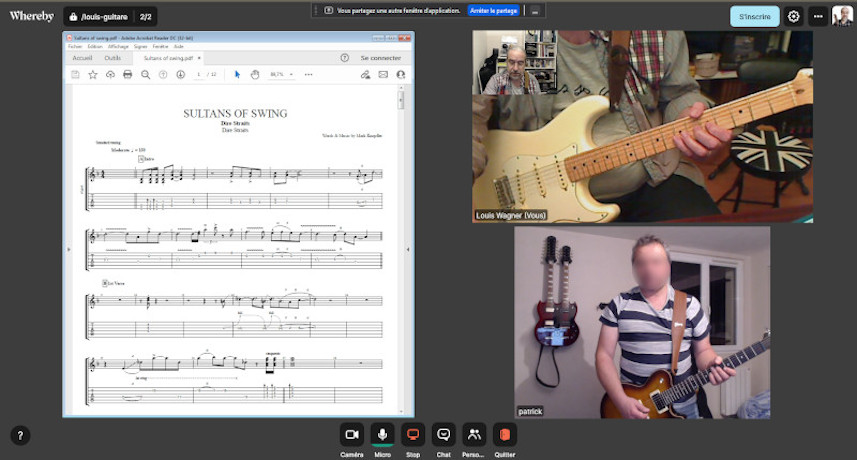Click the email envelope icon in Acrobat

click(383, 74)
